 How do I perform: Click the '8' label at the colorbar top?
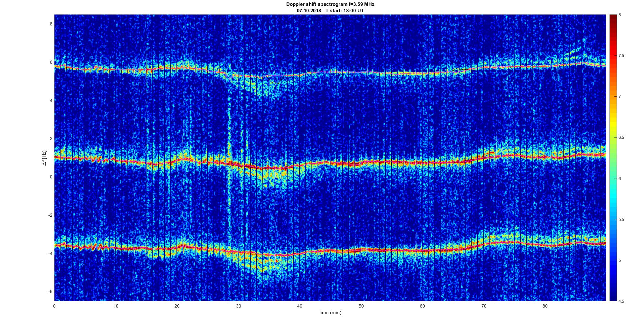tap(620, 15)
